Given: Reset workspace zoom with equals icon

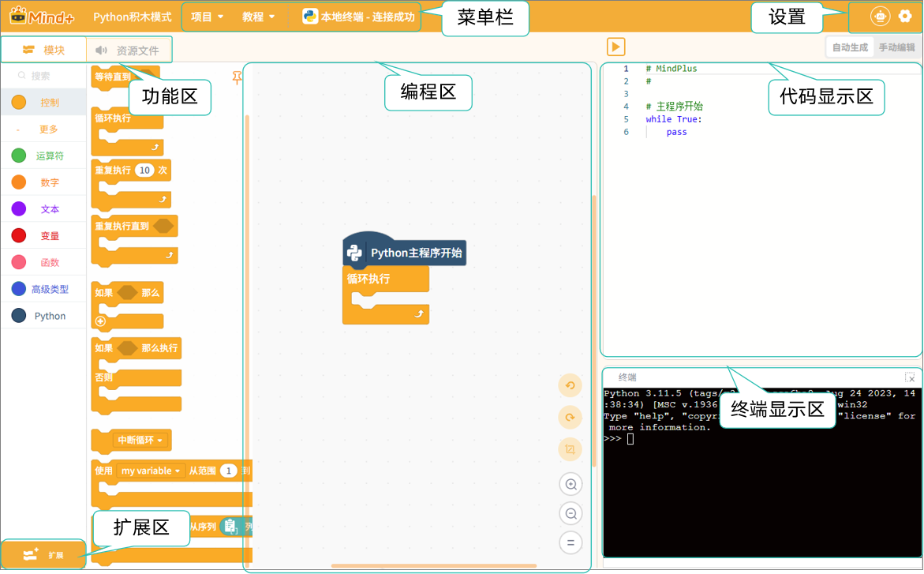Looking at the screenshot, I should [x=570, y=543].
